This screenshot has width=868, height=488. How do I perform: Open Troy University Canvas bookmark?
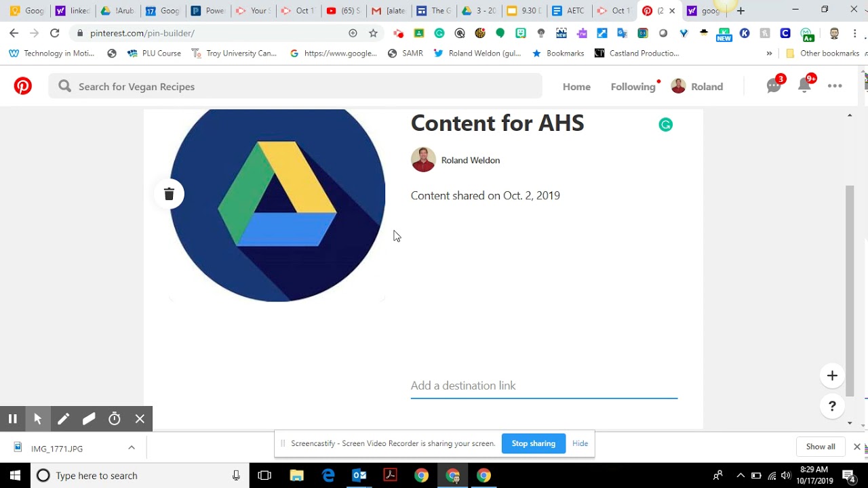(235, 54)
